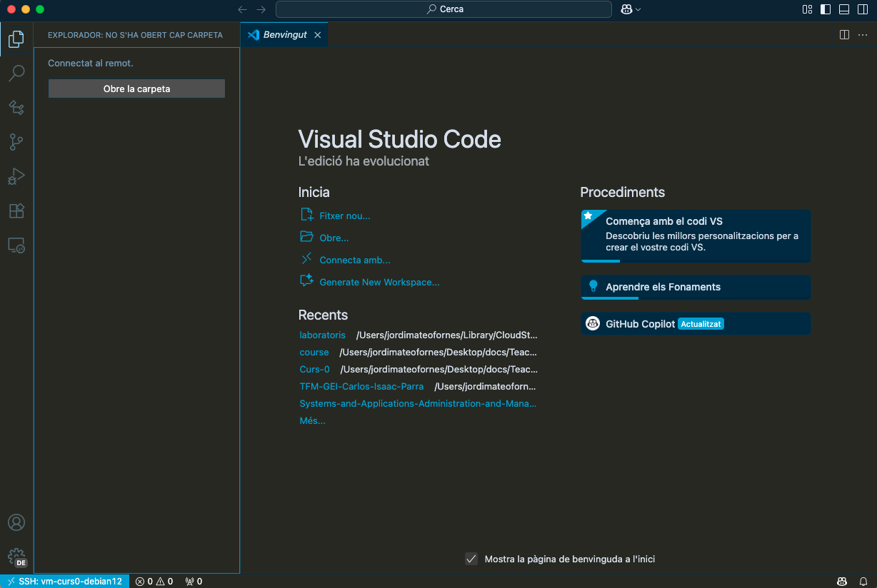Open the Extensions view

pos(16,211)
